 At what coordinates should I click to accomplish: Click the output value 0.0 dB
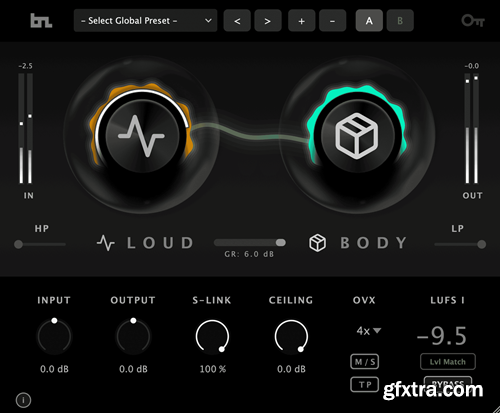(133, 369)
